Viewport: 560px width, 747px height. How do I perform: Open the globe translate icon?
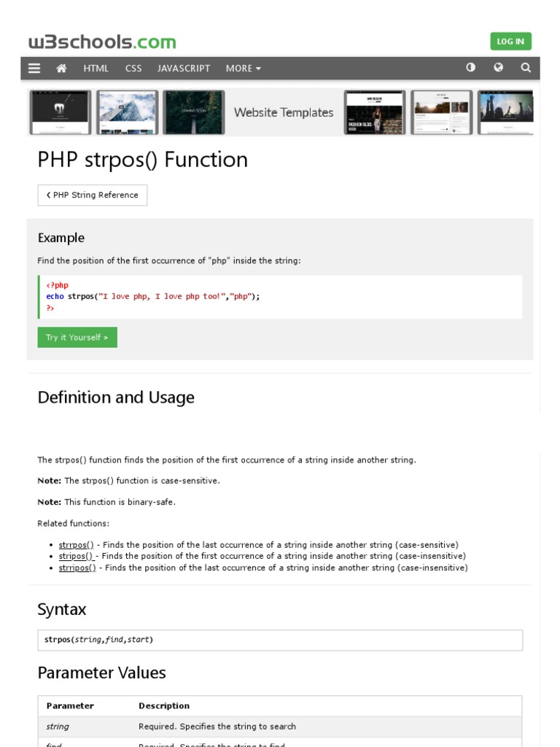499,67
